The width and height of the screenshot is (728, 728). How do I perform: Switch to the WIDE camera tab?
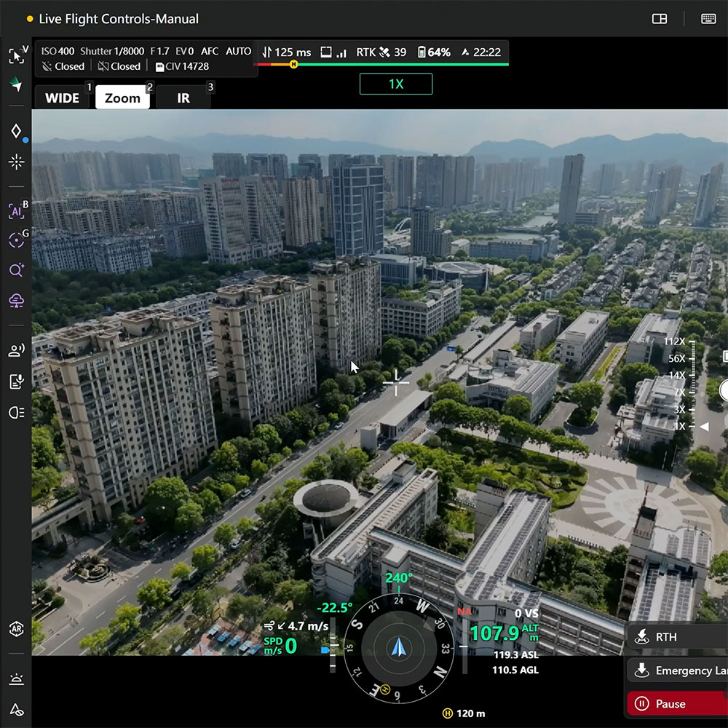63,98
